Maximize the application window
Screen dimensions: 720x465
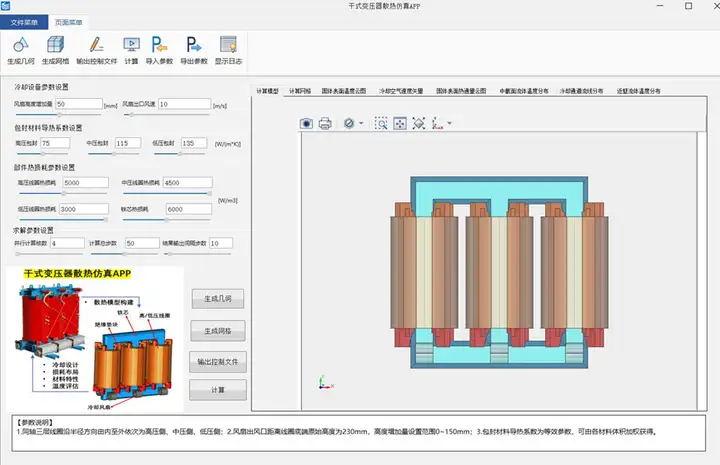pos(688,6)
